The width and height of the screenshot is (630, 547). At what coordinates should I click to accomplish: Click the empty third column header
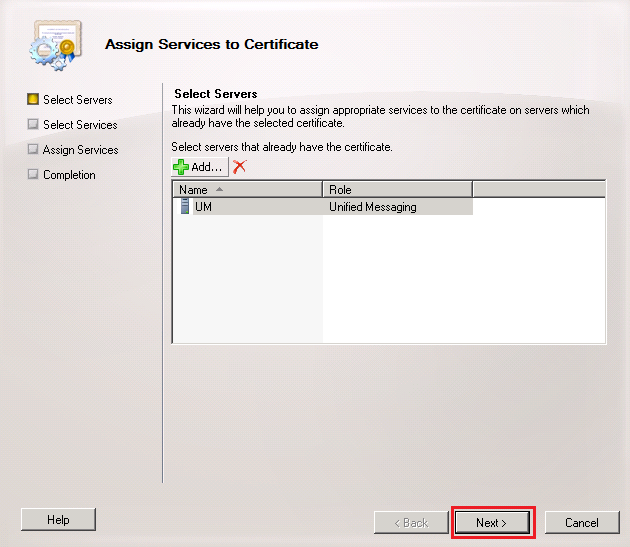pyautogui.click(x=539, y=189)
